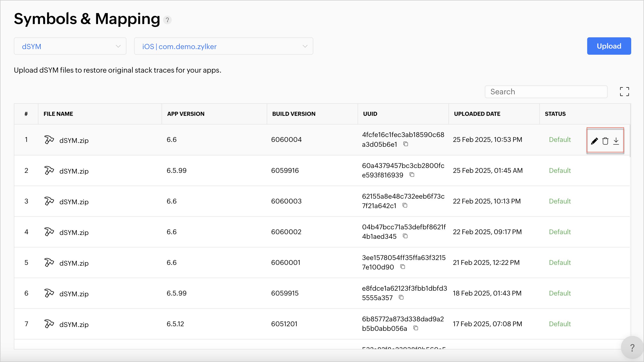Copy UUID of build 6060003
644x362 pixels.
click(405, 205)
